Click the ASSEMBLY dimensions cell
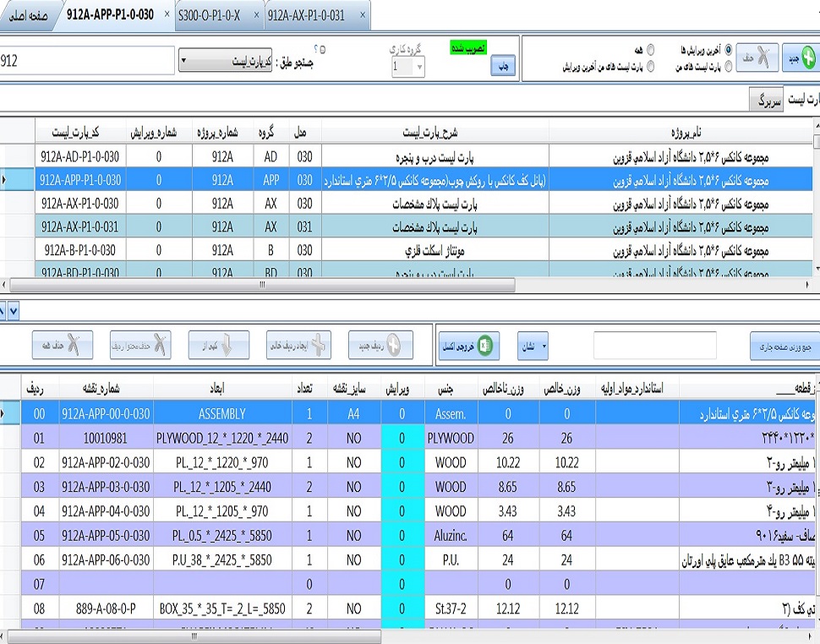Image resolution: width=820 pixels, height=644 pixels. click(221, 414)
